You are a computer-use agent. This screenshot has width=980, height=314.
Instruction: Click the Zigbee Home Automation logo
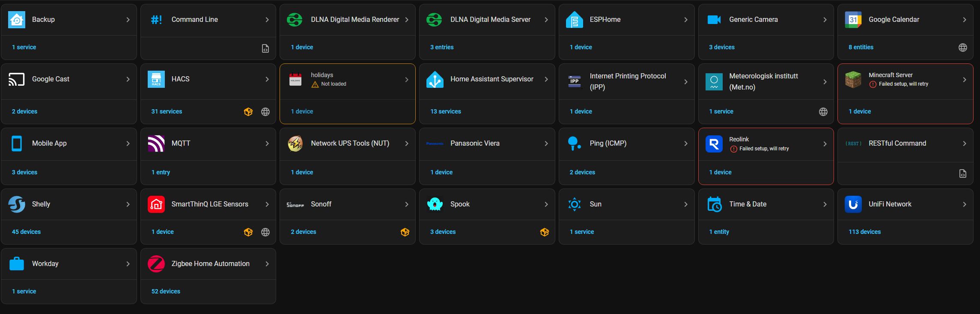[156, 264]
